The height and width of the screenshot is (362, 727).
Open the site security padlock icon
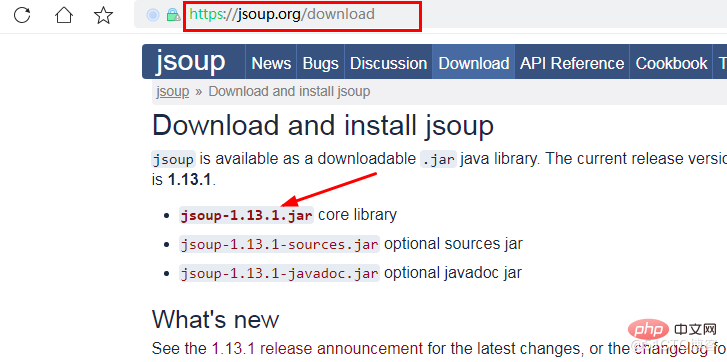pos(173,15)
